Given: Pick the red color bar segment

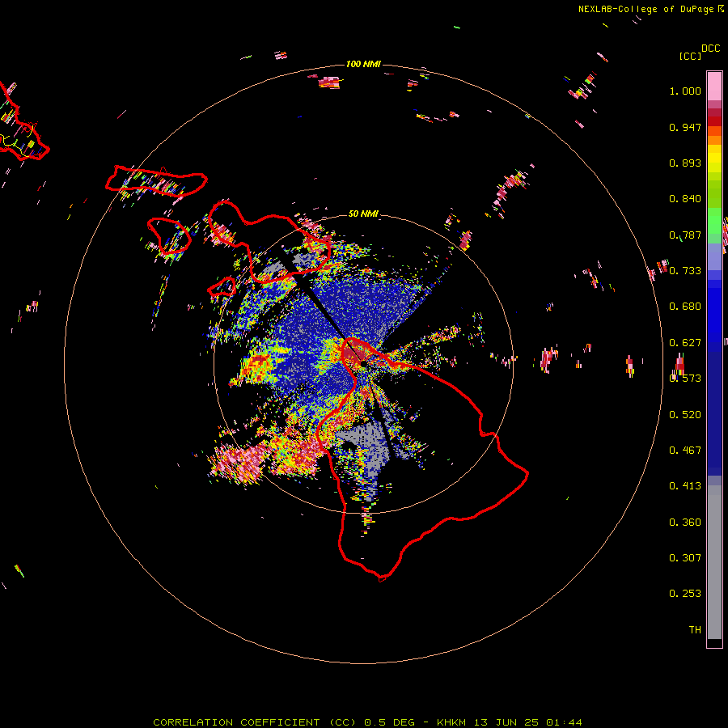Looking at the screenshot, I should [x=714, y=121].
